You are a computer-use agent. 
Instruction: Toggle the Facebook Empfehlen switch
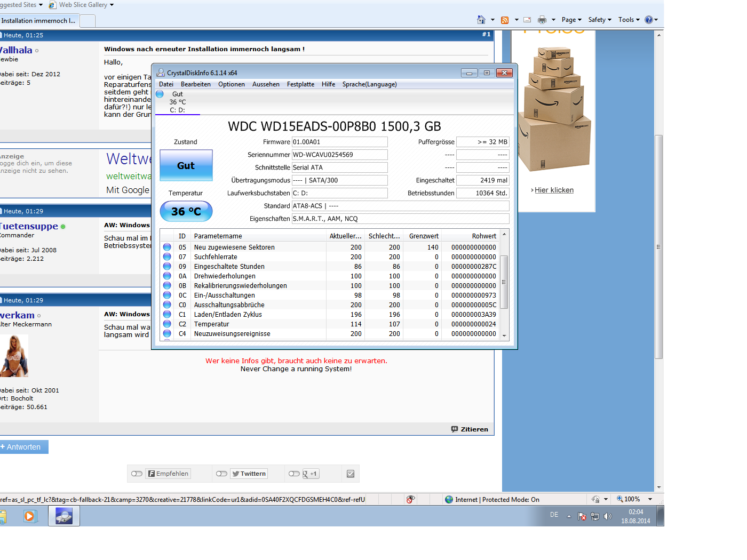[x=137, y=474]
